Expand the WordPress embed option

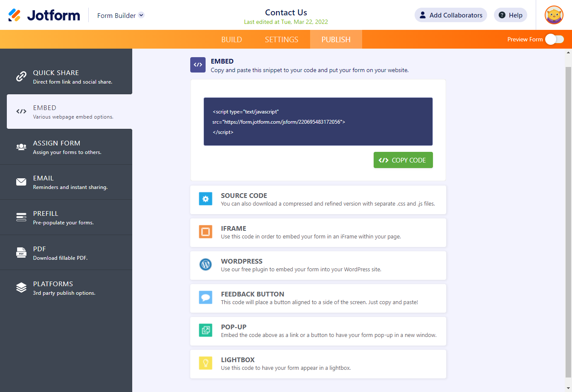pos(318,265)
